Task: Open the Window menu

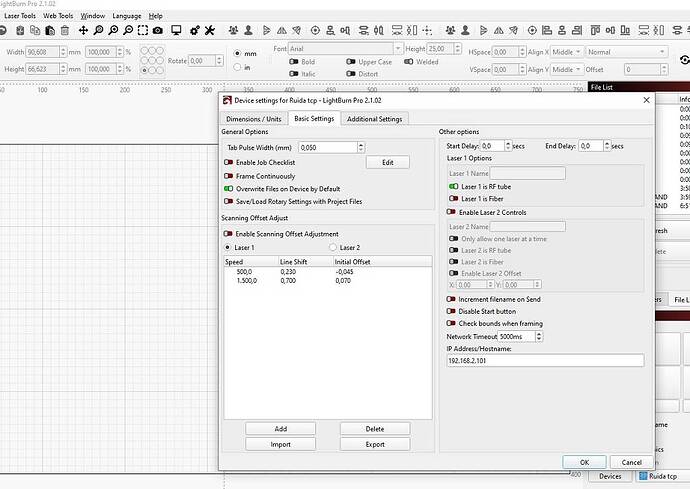Action: tap(92, 16)
